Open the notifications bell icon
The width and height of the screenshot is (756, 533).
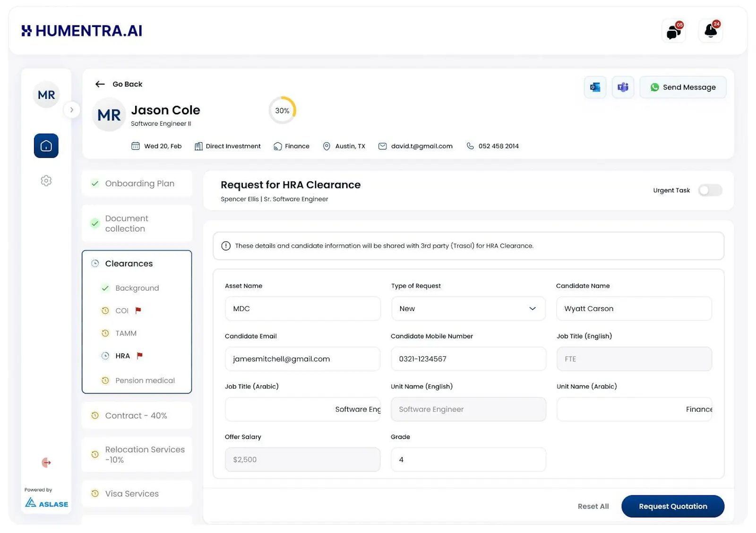click(x=711, y=31)
